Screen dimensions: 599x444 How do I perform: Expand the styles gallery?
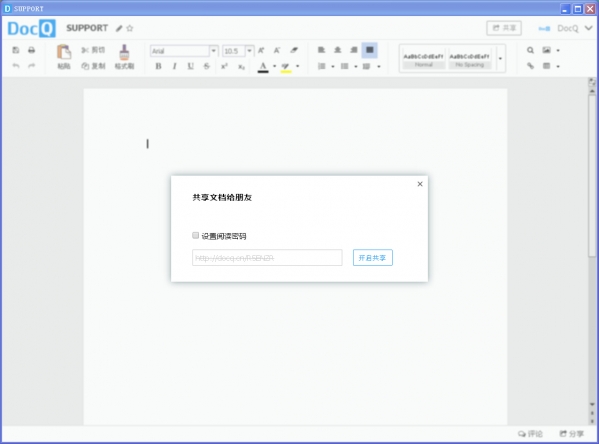click(x=500, y=58)
